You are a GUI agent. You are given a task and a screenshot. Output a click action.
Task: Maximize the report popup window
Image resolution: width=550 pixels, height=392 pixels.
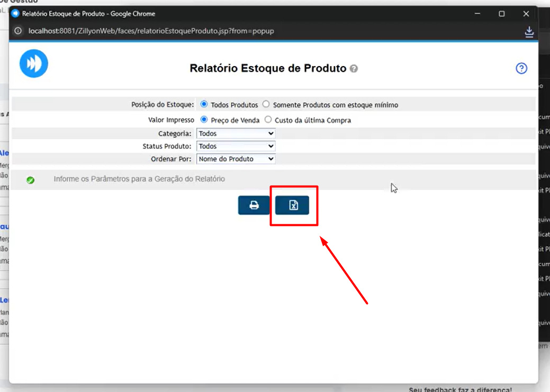[501, 14]
